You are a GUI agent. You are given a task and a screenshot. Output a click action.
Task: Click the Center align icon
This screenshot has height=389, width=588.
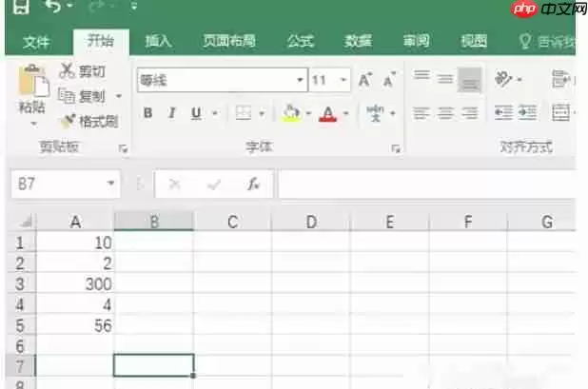tap(445, 113)
